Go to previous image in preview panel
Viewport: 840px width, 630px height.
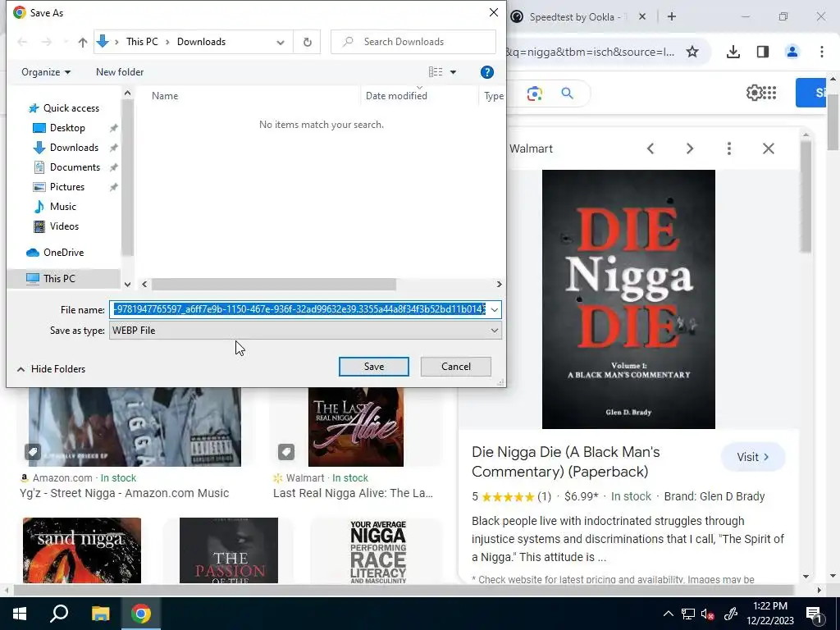tap(651, 148)
